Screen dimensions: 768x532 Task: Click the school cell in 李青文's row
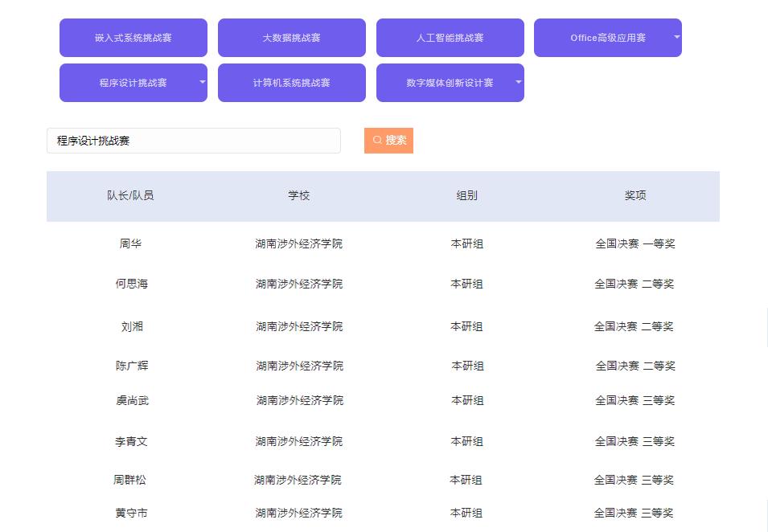coord(299,441)
